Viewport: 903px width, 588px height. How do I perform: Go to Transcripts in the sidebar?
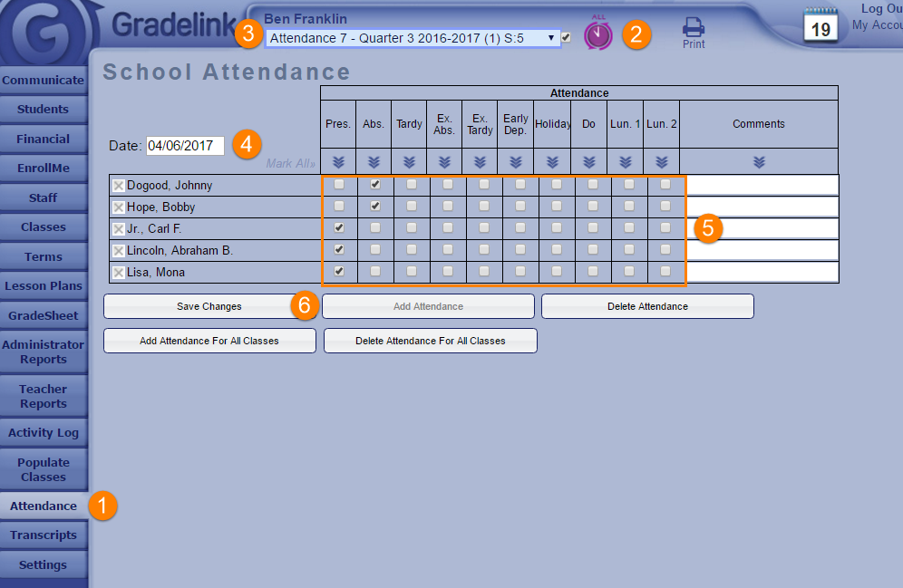tap(43, 535)
